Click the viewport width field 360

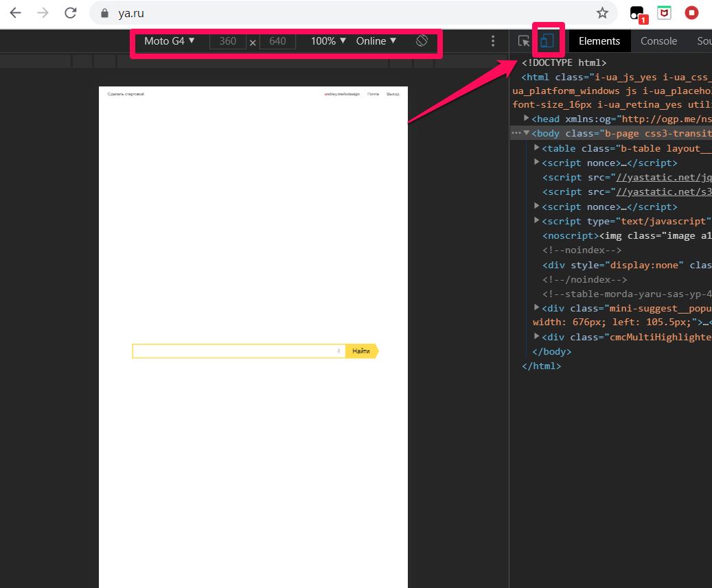point(227,41)
